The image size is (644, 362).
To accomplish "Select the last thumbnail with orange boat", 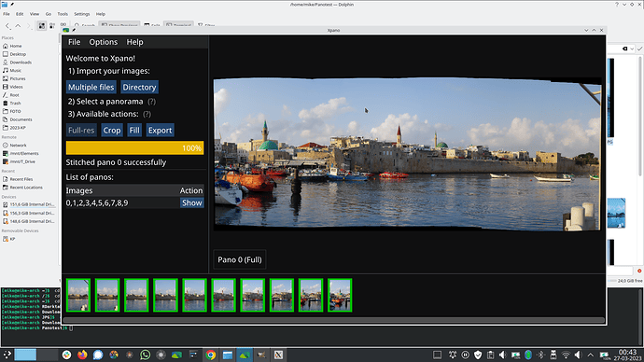I will pos(340,295).
